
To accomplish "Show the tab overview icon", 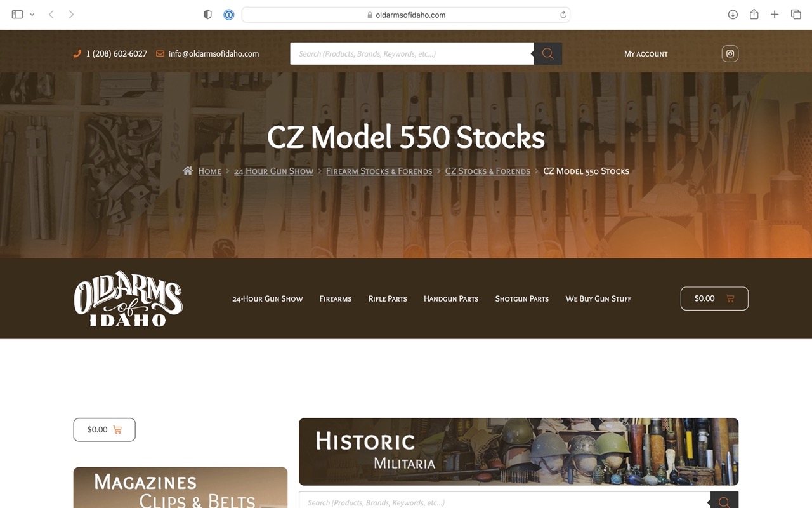I will point(796,14).
